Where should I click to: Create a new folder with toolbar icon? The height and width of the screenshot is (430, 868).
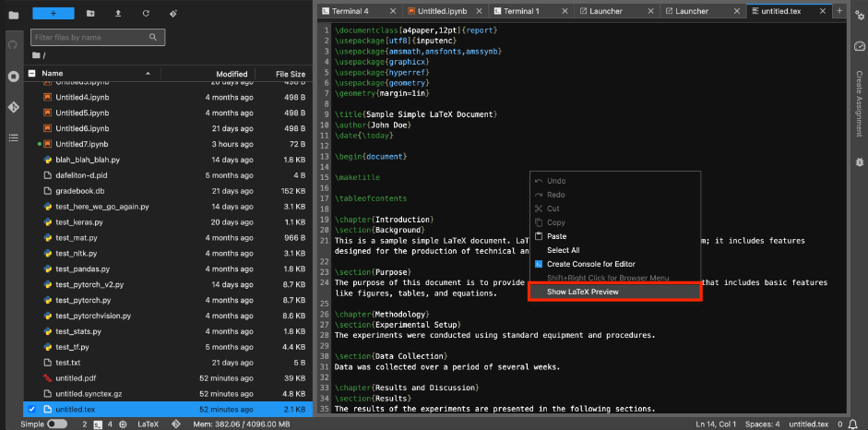coord(90,13)
